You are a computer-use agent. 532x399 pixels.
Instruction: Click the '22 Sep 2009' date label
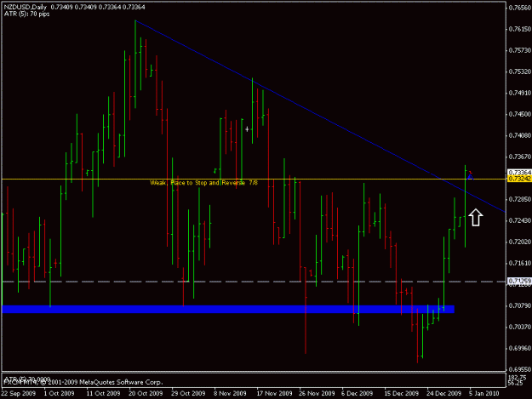click(19, 393)
